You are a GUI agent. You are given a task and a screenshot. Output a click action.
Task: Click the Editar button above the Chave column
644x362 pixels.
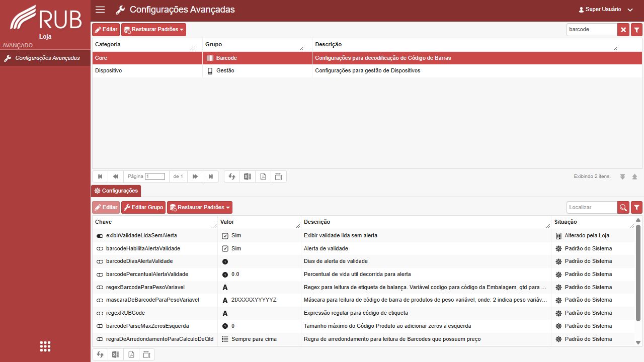tap(106, 207)
